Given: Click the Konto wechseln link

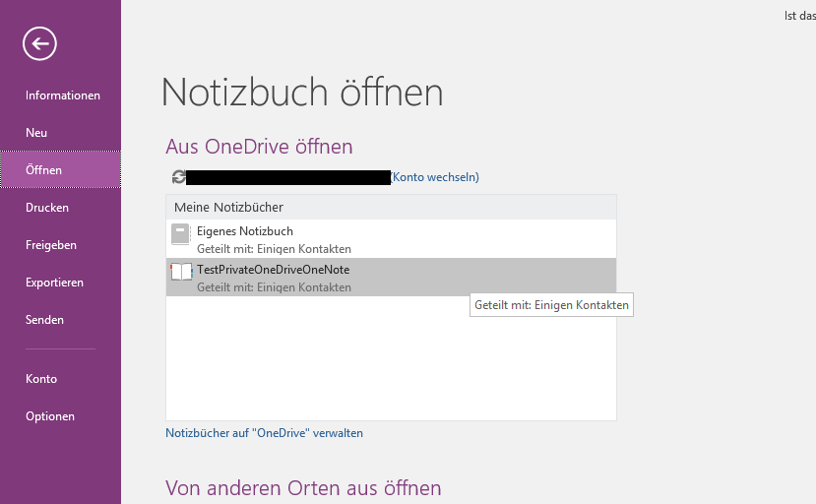Looking at the screenshot, I should point(435,177).
